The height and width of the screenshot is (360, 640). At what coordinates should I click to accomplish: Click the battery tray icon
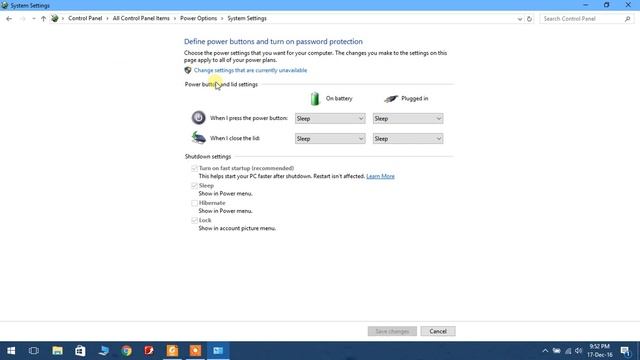(x=556, y=351)
